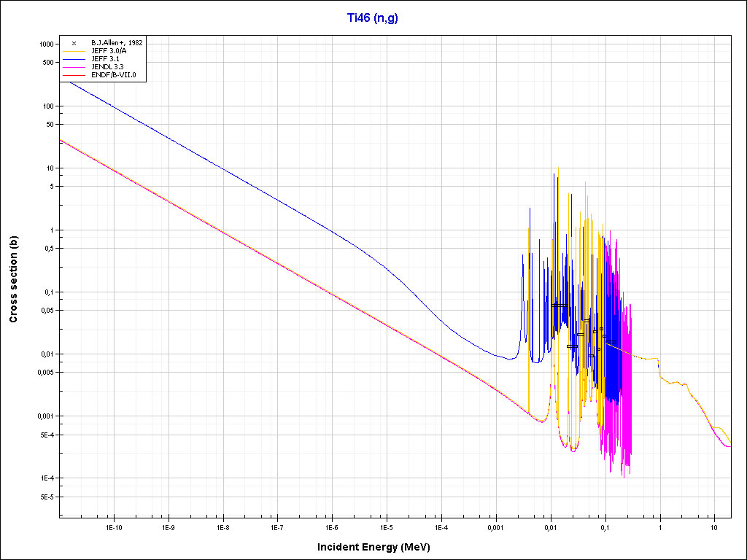
Task: Click the Incident Energy (MeV) axis label
Action: click(x=379, y=547)
